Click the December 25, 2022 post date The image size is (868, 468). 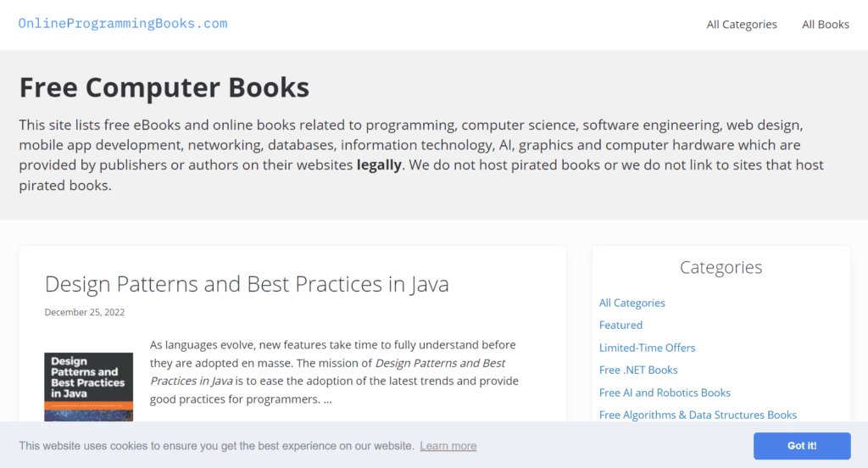tap(85, 312)
